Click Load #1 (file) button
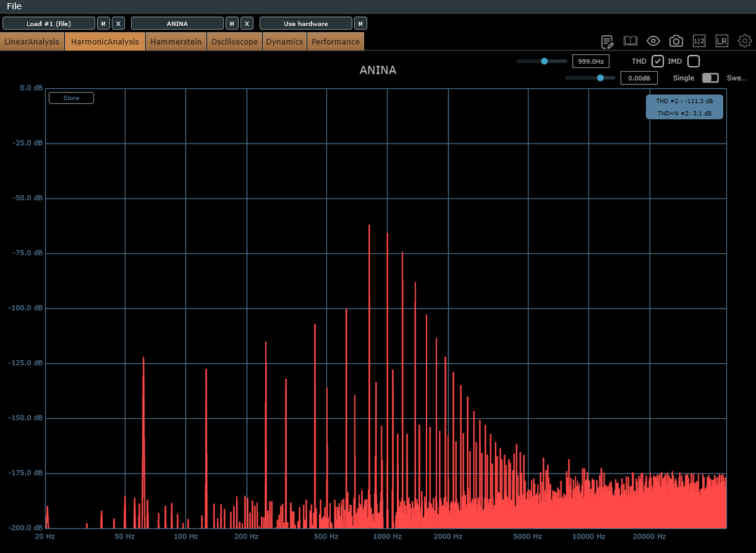The height and width of the screenshot is (553, 756). coord(49,23)
